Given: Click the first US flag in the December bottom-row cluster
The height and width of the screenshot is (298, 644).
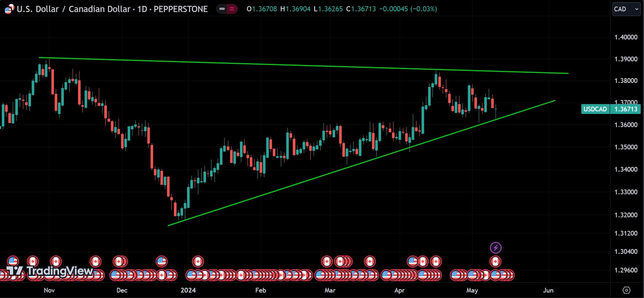Looking at the screenshot, I should 116,275.
